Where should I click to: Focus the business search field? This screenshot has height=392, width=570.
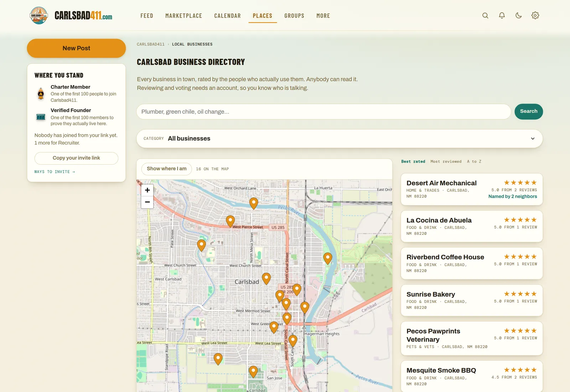324,112
